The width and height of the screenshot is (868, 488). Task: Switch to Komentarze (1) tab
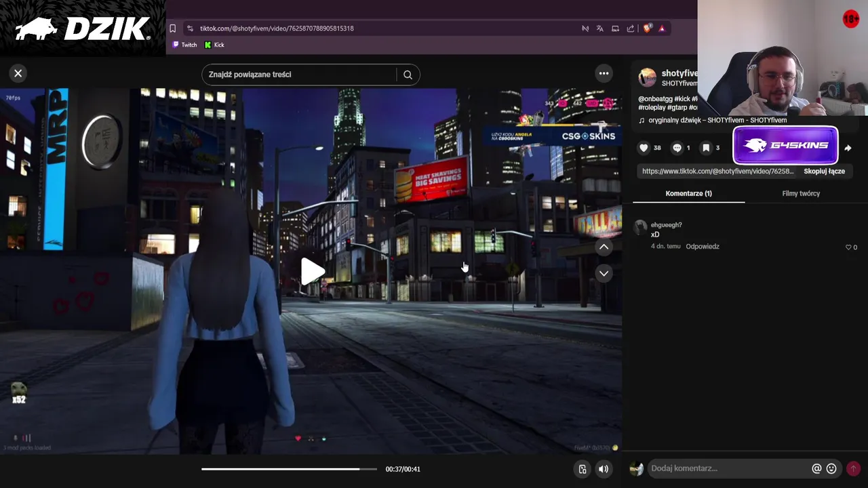[688, 194]
